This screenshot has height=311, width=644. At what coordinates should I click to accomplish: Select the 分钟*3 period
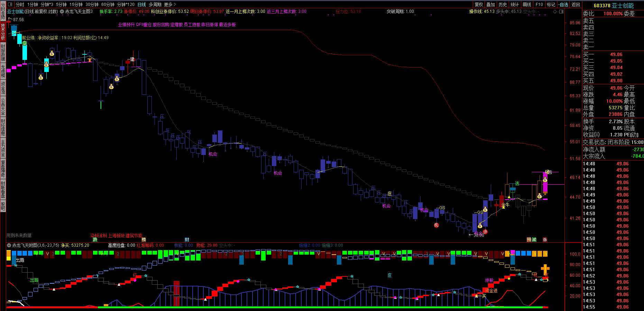coord(47,4)
